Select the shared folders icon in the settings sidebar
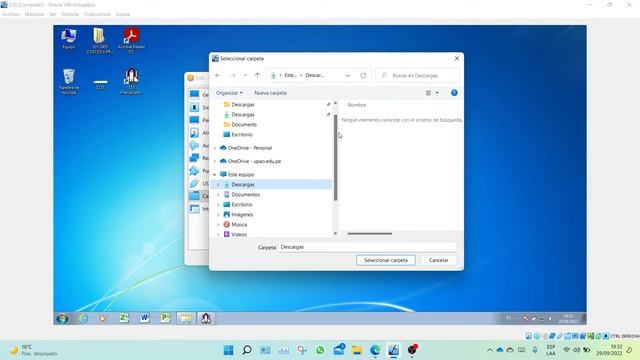The image size is (640, 360). point(194,196)
